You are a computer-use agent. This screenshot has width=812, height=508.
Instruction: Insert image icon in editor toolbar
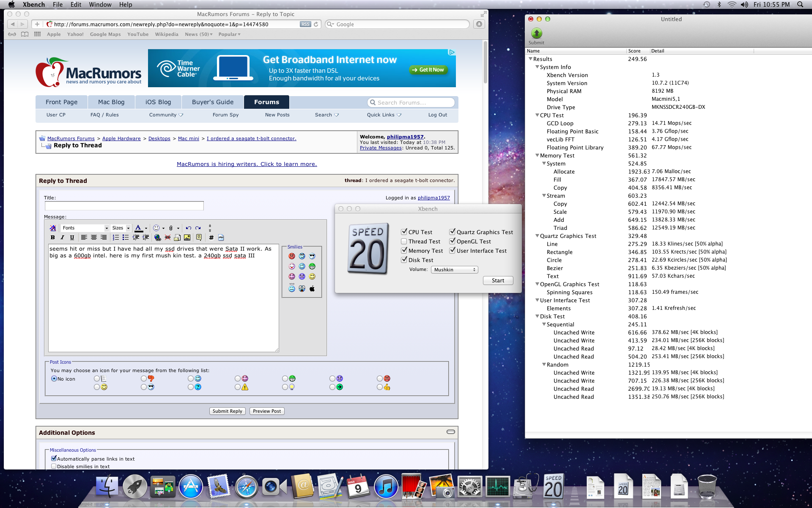point(187,237)
